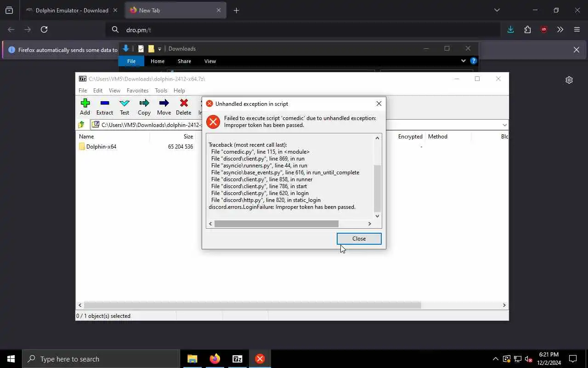Sort by the Encrypted column header

point(410,137)
